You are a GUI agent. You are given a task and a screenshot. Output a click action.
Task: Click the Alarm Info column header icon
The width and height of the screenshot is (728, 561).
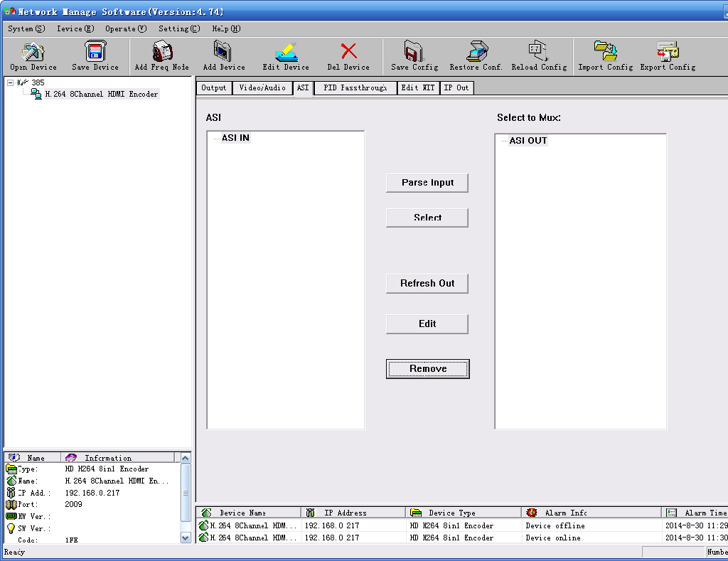click(532, 512)
